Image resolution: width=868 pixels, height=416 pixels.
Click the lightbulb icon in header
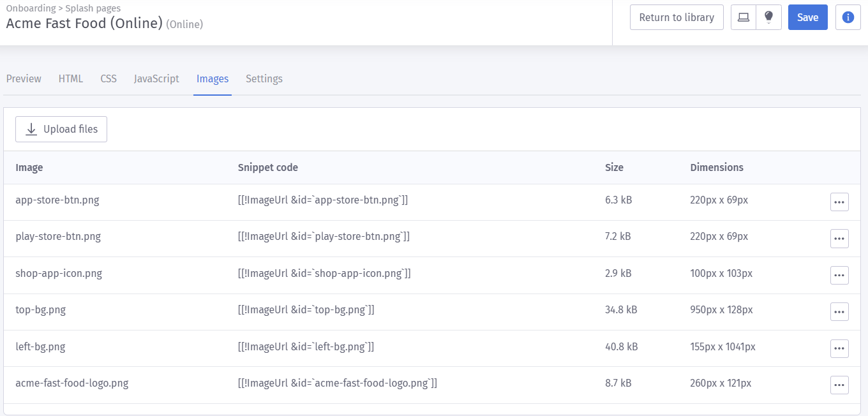tap(768, 18)
